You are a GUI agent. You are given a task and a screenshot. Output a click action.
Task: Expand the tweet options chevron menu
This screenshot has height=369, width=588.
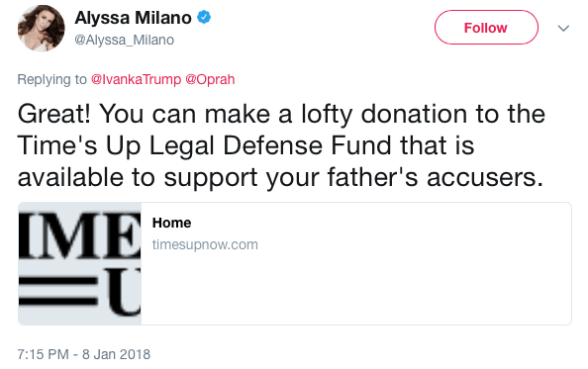coord(563,28)
